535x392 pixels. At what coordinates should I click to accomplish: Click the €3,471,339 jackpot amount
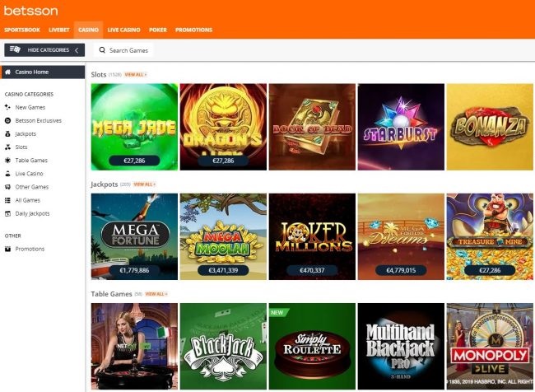[223, 270]
